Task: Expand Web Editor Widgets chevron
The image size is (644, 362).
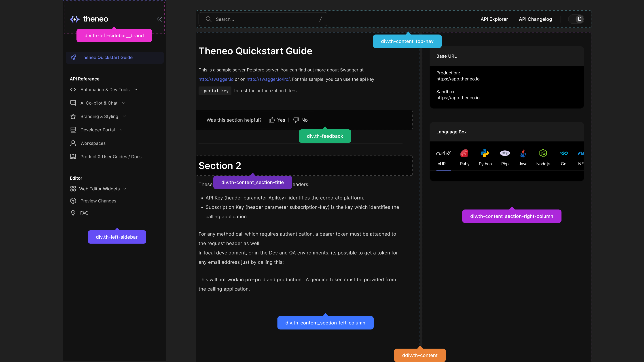Action: [x=125, y=189]
